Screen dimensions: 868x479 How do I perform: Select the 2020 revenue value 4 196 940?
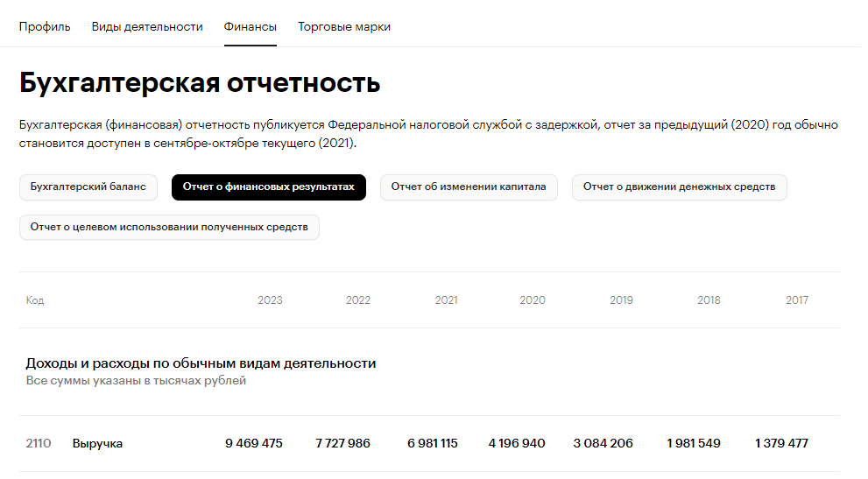[x=517, y=444]
